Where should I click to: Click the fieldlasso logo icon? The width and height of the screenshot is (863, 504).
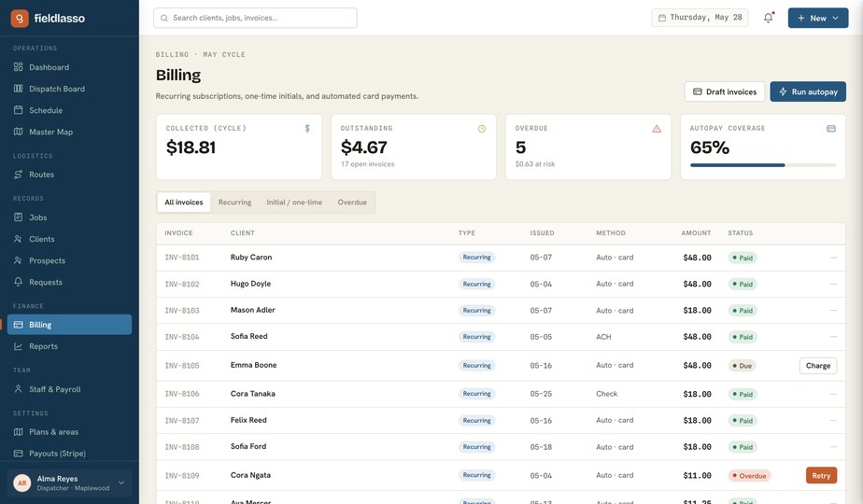[20, 18]
